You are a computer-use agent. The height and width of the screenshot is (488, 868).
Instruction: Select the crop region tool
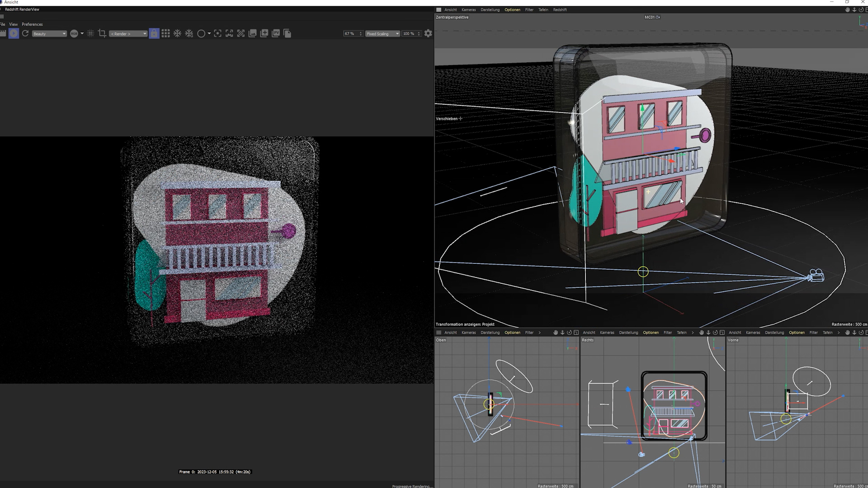(102, 33)
